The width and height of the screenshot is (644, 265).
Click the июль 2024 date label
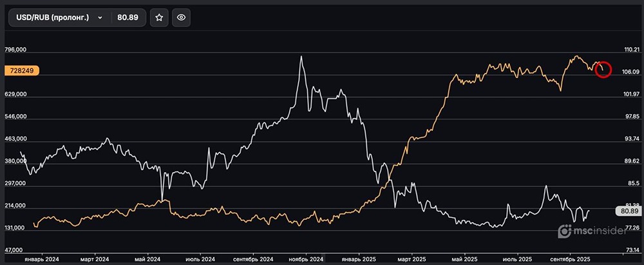pyautogui.click(x=200, y=260)
